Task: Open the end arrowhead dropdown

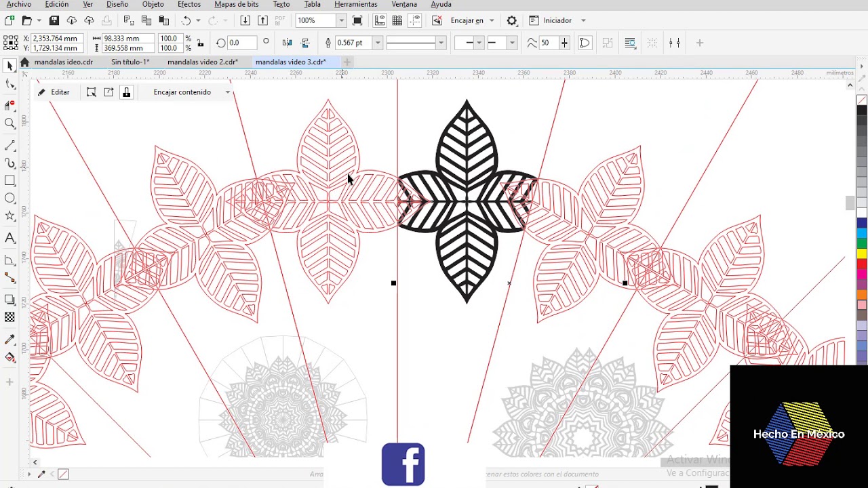Action: tap(512, 43)
